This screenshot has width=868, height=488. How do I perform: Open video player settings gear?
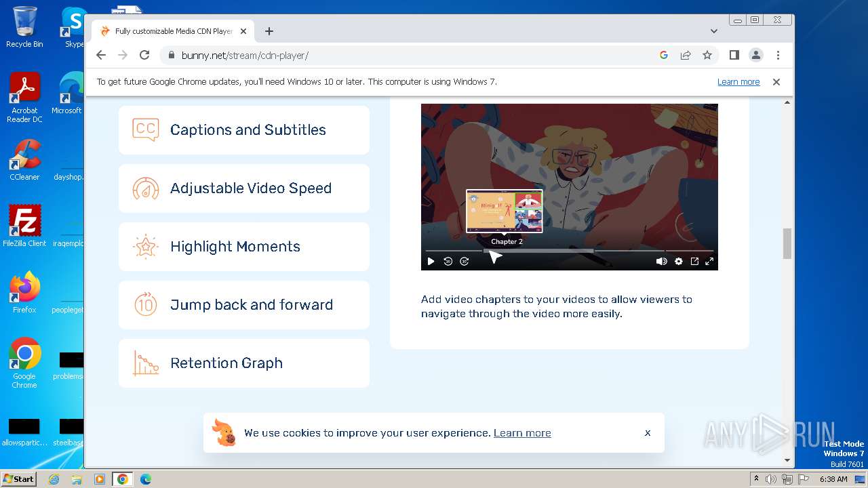[678, 262]
